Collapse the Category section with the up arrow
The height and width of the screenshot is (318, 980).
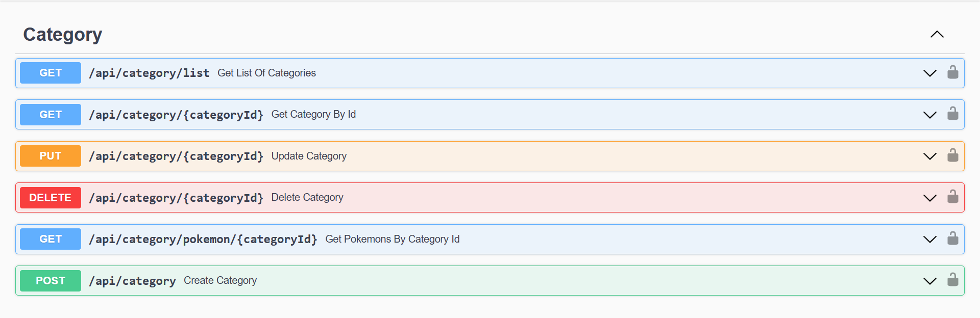point(937,35)
